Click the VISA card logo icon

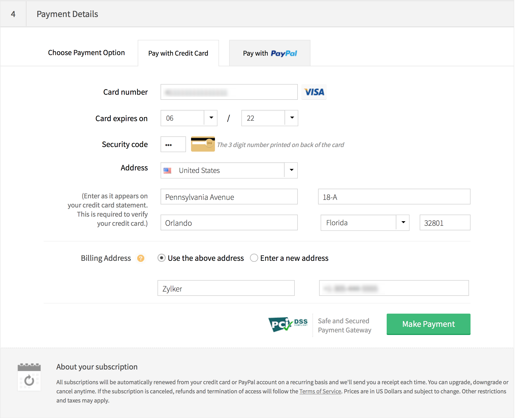coord(314,92)
